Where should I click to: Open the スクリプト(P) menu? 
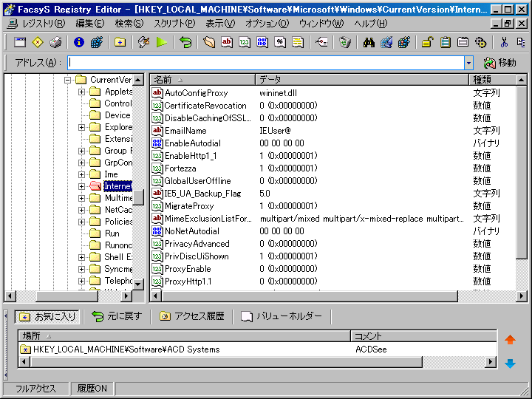[174, 24]
